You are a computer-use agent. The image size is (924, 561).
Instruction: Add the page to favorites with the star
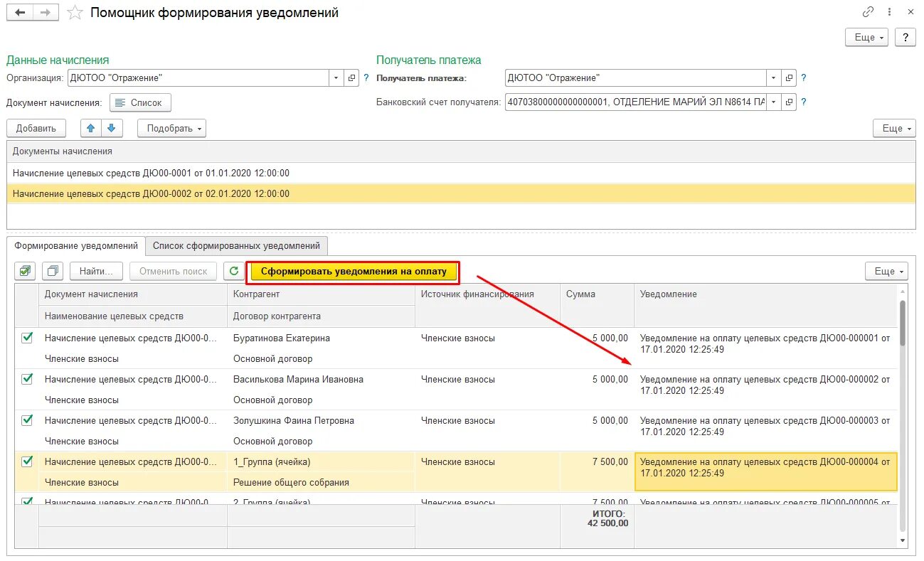click(75, 13)
